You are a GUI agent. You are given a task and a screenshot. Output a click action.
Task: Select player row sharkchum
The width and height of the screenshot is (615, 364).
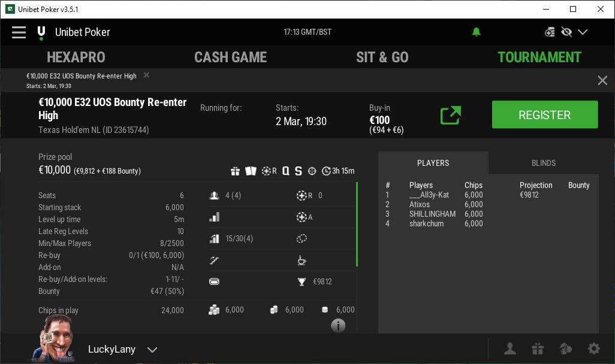click(489, 223)
